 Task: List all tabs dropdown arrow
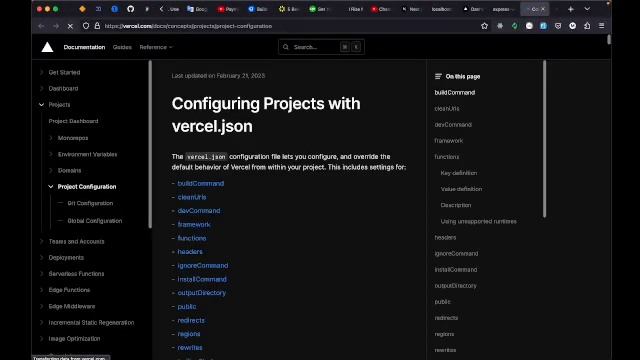coord(587,9)
